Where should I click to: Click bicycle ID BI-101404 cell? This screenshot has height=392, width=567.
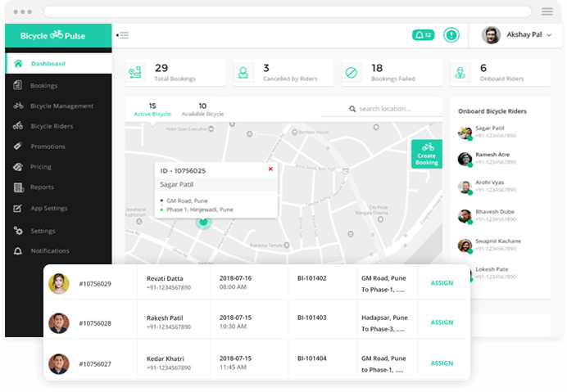coord(311,358)
